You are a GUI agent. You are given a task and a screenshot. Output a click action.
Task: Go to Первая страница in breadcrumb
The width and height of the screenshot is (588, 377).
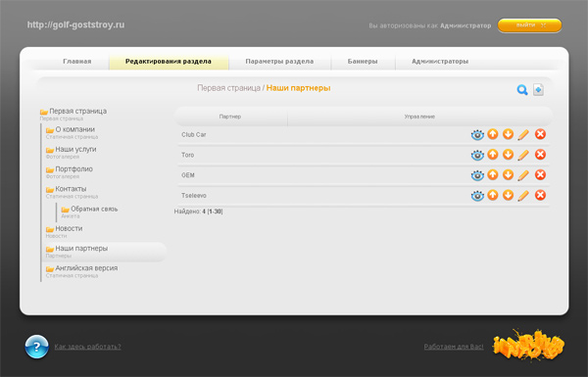(228, 88)
